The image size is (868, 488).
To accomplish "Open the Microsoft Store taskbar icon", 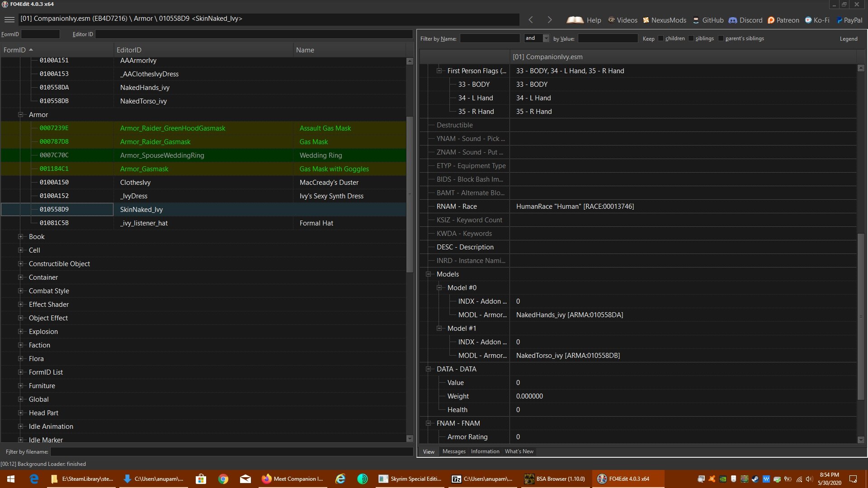I will pyautogui.click(x=201, y=479).
